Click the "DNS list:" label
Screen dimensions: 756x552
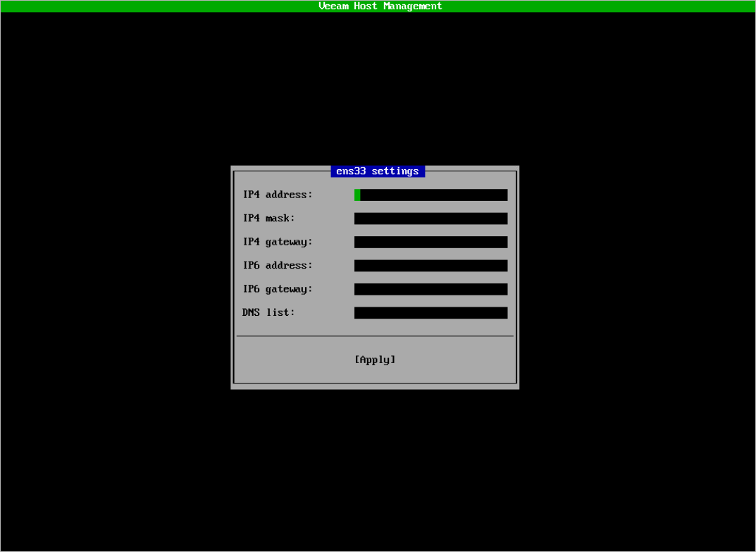click(x=269, y=312)
